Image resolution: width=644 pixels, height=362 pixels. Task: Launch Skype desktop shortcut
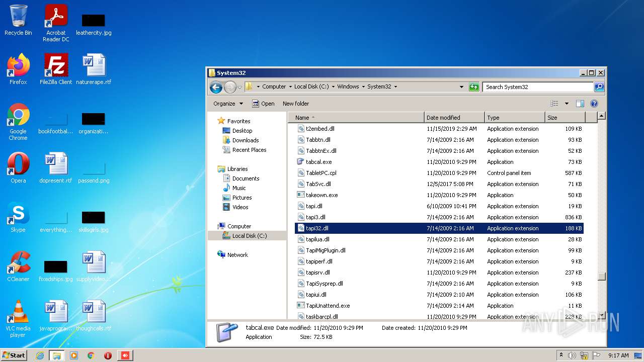pyautogui.click(x=18, y=217)
